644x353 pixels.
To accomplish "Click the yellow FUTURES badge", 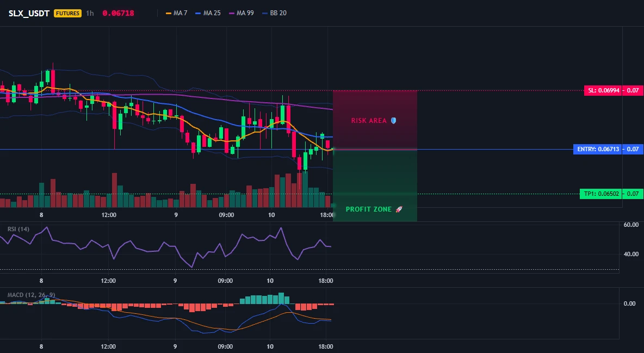I will tap(68, 13).
